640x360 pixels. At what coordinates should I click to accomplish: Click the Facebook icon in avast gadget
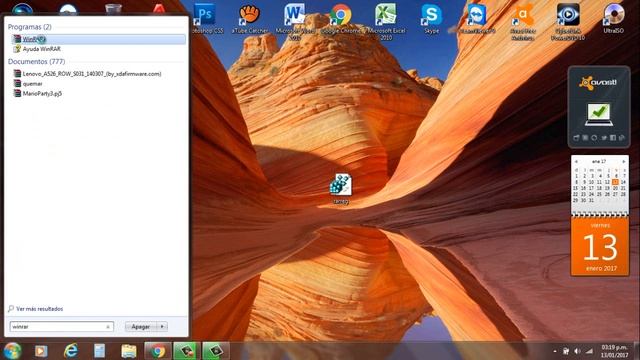point(613,138)
